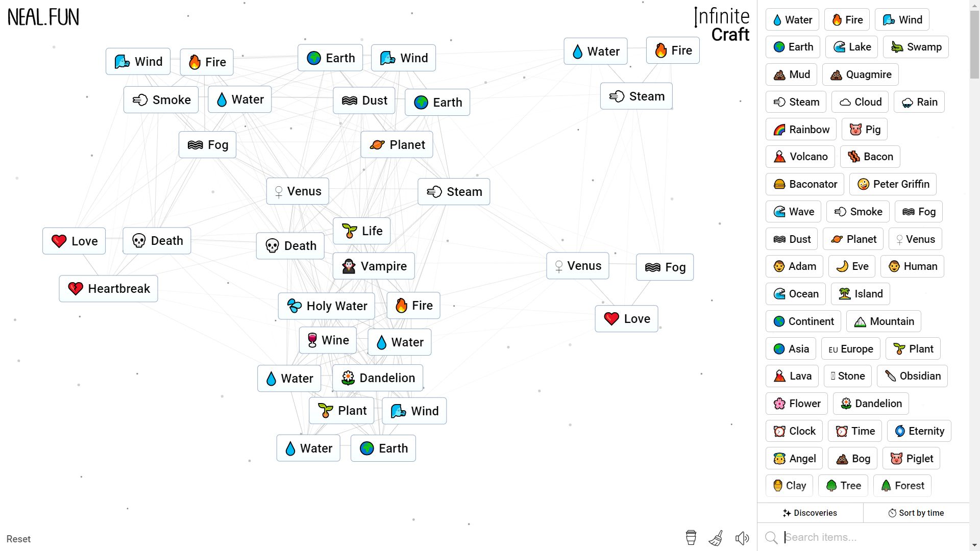Screen dimensions: 980x551
Task: Click the sound/mute toggle icon
Action: click(x=742, y=538)
